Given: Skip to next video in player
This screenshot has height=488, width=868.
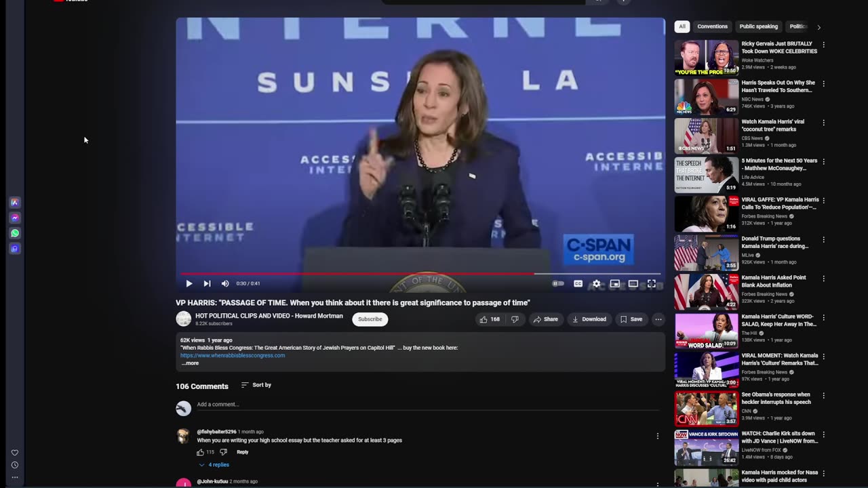Looking at the screenshot, I should click(207, 284).
